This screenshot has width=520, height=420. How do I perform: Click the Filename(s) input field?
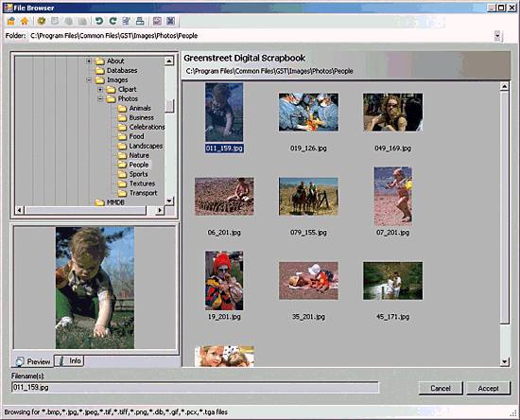pos(195,388)
